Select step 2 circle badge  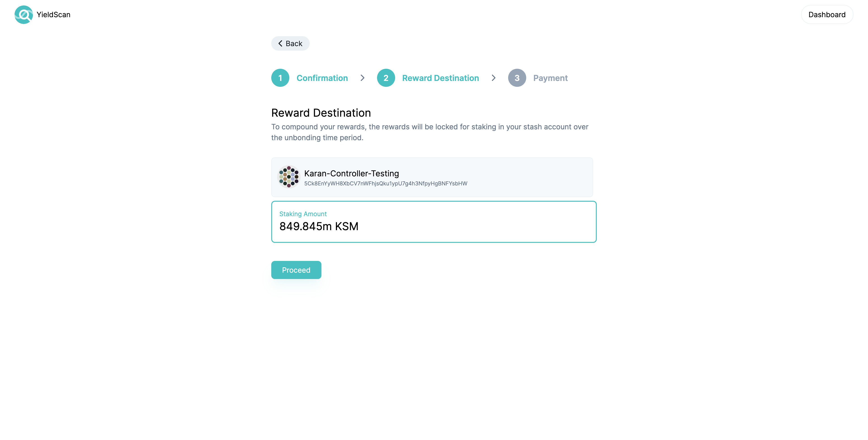386,78
